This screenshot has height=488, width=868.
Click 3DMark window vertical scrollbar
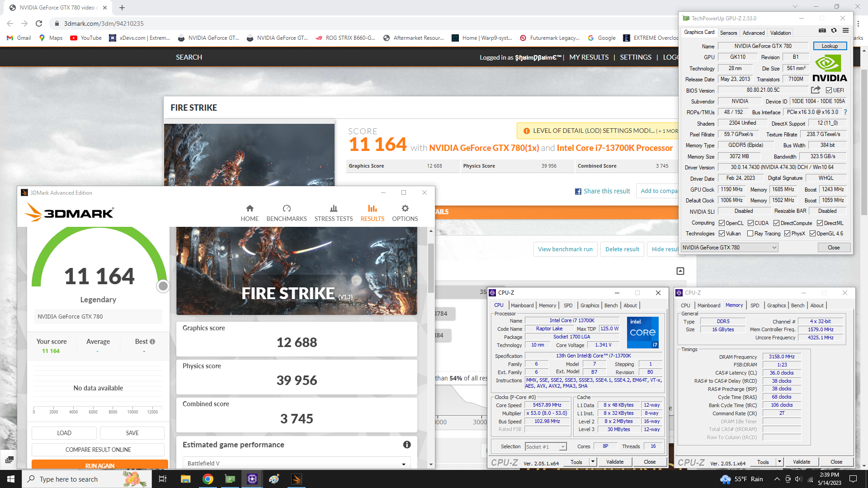coord(431,269)
